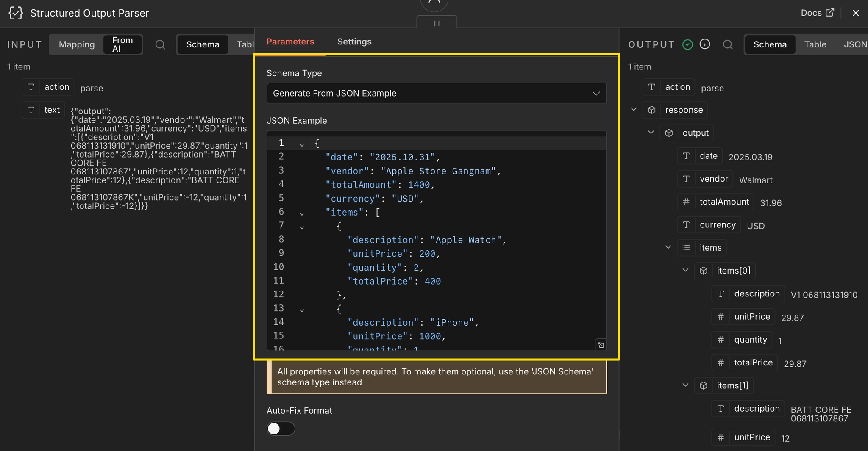This screenshot has width=868, height=451.
Task: Click description pill under items[0]
Action: 748,293
